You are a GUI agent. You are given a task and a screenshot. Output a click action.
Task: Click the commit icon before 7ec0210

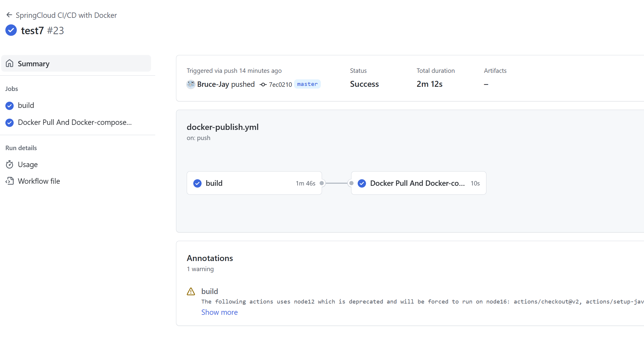263,84
